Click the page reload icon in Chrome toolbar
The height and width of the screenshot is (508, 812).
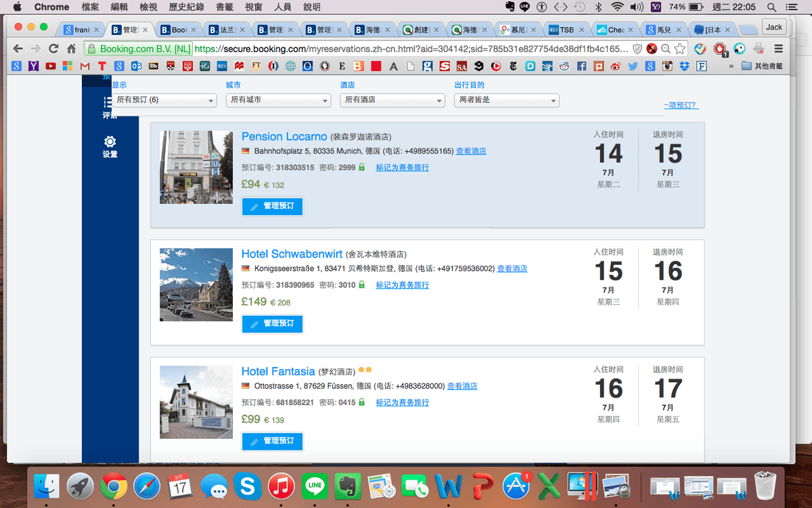[x=53, y=49]
